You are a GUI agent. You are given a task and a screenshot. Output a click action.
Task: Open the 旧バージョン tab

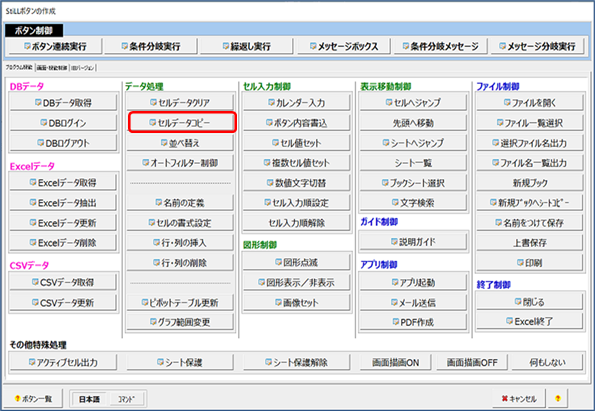(x=82, y=68)
